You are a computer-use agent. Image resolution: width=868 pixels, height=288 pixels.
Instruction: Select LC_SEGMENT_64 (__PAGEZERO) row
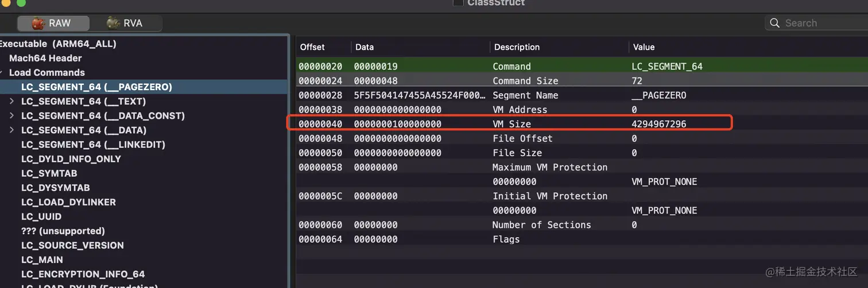point(144,87)
